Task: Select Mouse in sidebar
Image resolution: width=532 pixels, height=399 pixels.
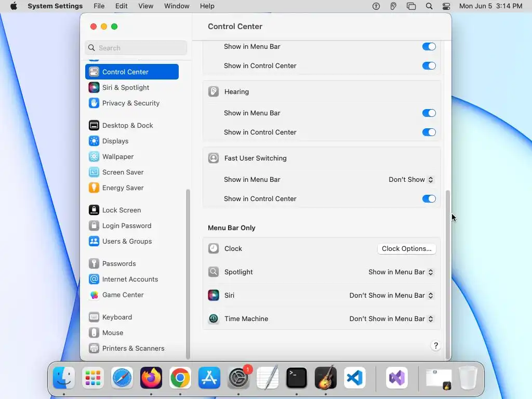Action: click(131, 333)
